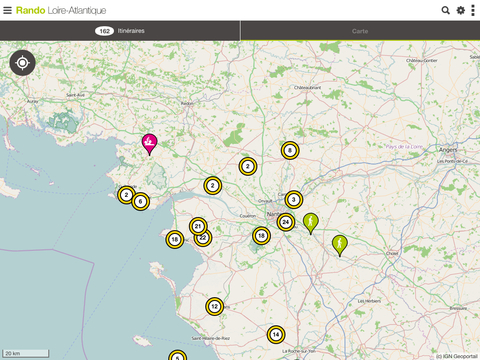
Task: Open the search magnifier icon
Action: coord(445,10)
